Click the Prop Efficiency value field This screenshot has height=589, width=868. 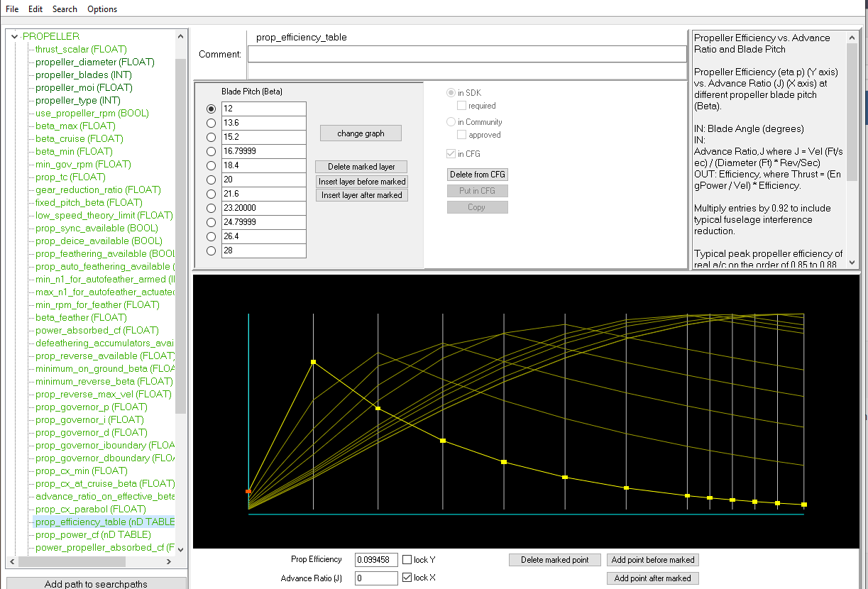click(376, 560)
